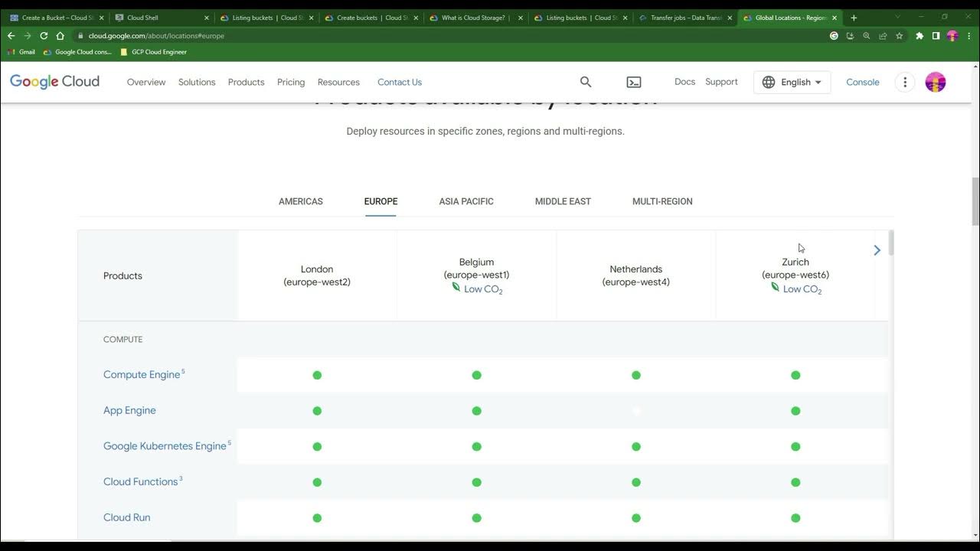The image size is (980, 551).
Task: Open the GCP Cloud Engineer bookmark folder
Action: point(153,52)
